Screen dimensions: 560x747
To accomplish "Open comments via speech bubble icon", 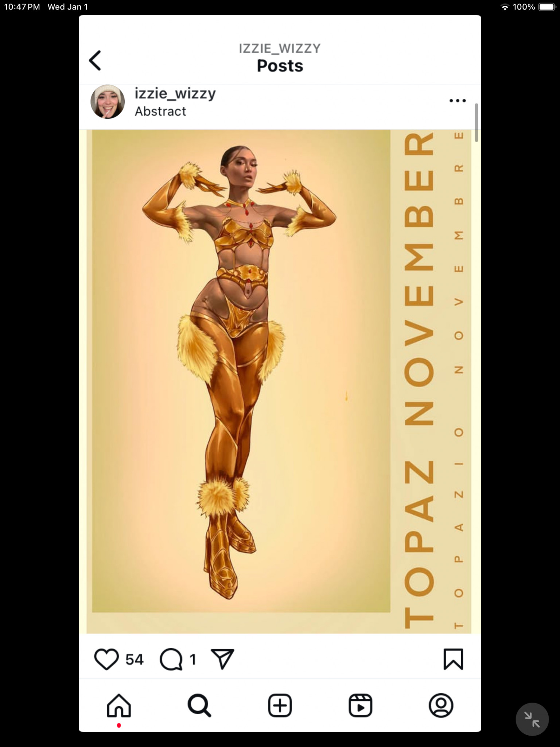I will [x=171, y=659].
